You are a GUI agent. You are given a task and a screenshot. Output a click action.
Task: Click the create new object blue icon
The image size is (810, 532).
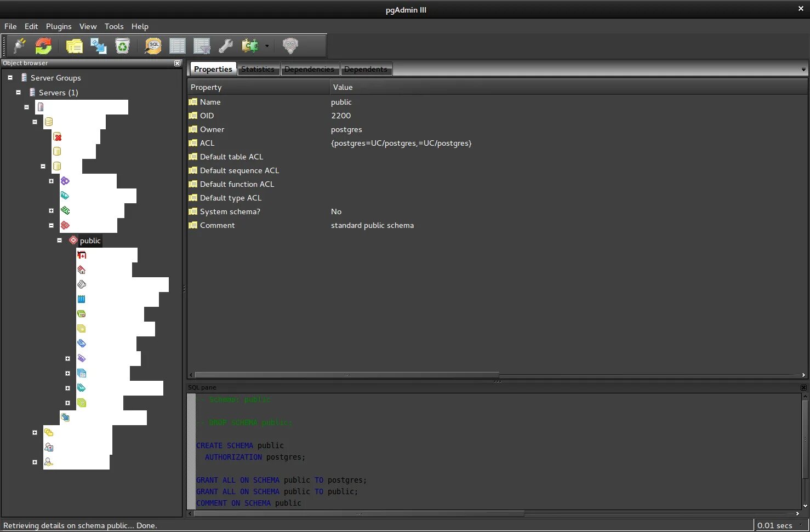99,45
